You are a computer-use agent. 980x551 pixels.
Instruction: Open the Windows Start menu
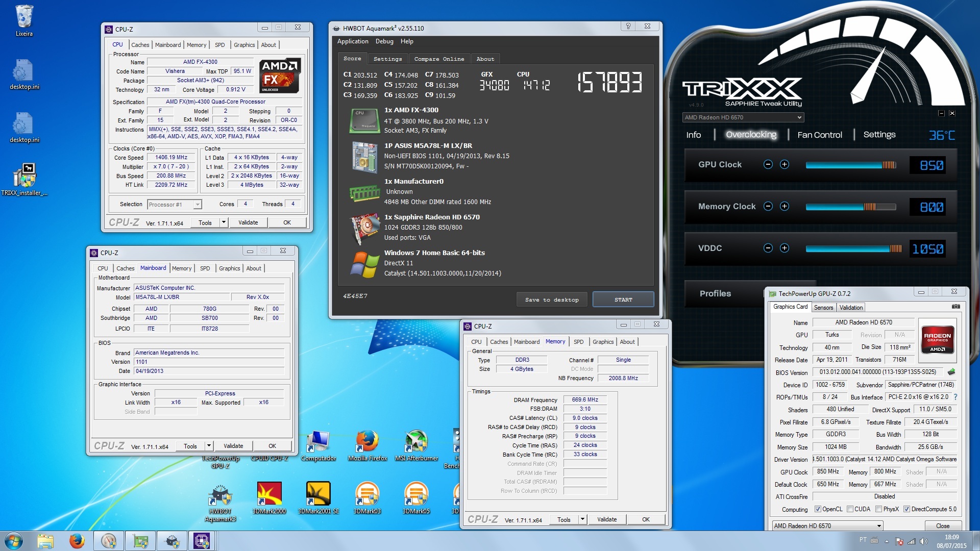(x=14, y=541)
